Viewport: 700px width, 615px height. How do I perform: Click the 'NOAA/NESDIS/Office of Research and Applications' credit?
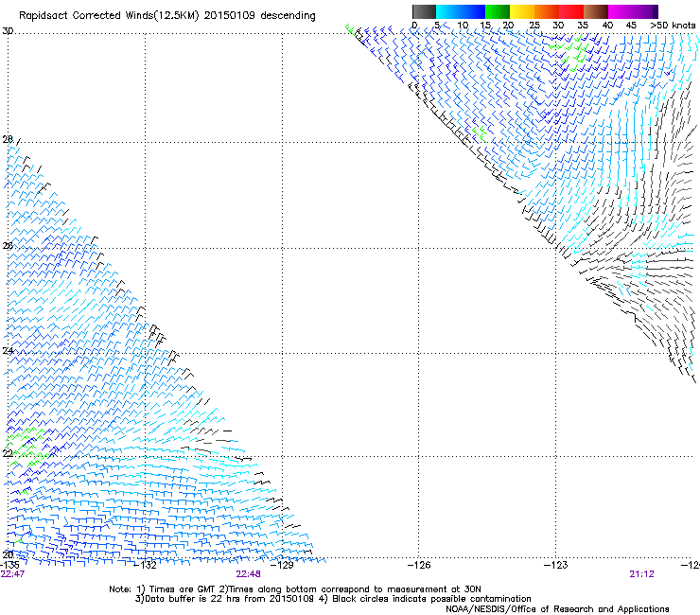pyautogui.click(x=557, y=609)
